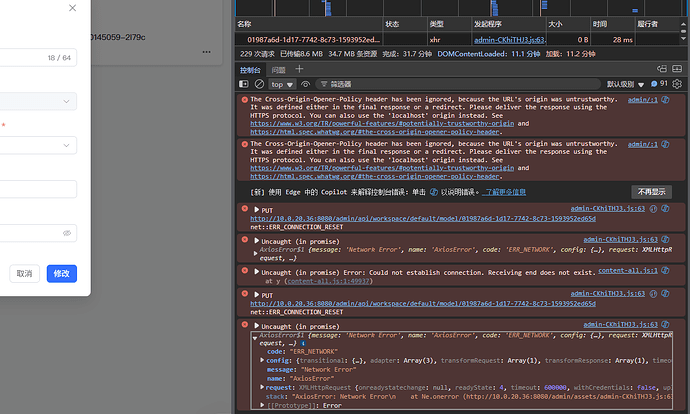Close the edit dialog with the X
Screen dimensions: 690x414
[73, 8]
